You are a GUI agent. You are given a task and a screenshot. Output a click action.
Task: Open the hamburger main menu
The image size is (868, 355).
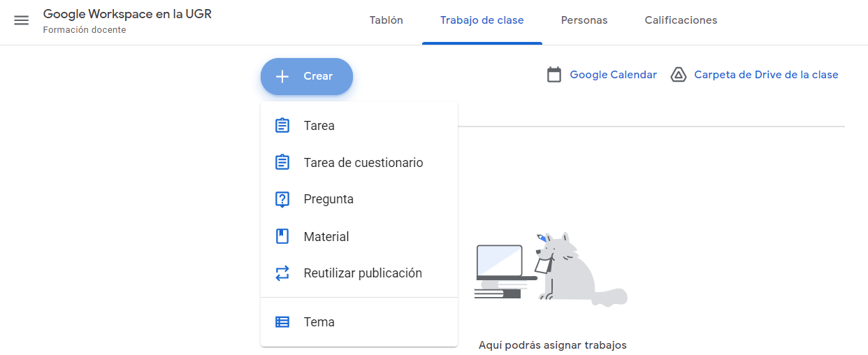[x=22, y=20]
